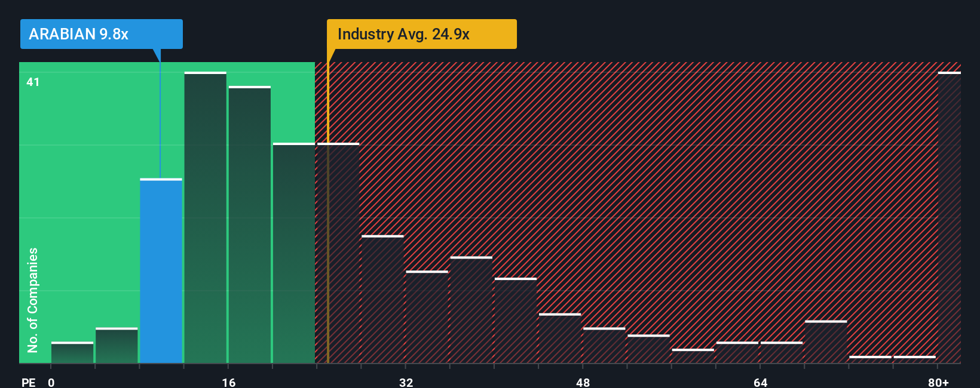Click the x-axis tick label 80+

[939, 383]
